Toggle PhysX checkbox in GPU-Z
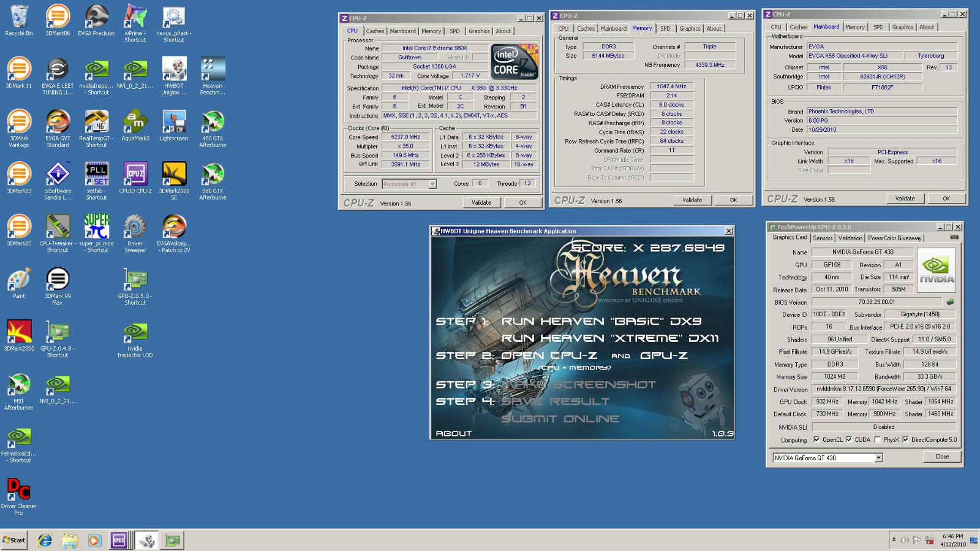The height and width of the screenshot is (551, 980). point(878,439)
